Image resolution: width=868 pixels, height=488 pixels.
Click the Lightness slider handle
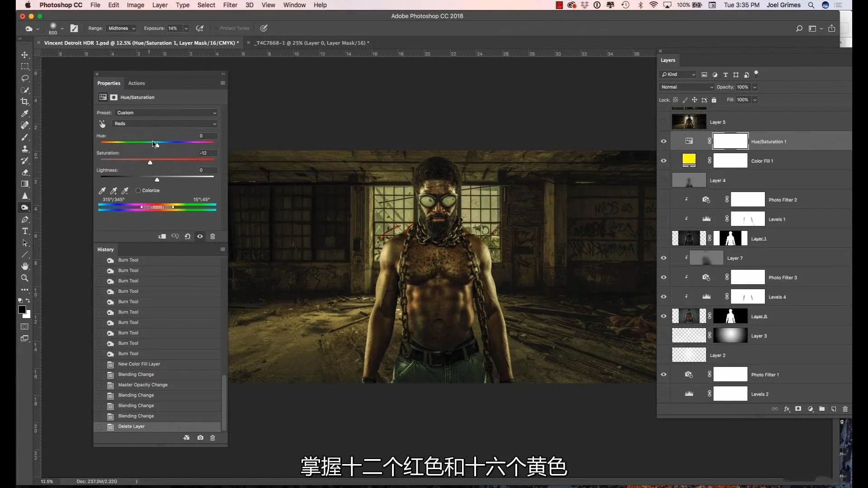point(157,179)
